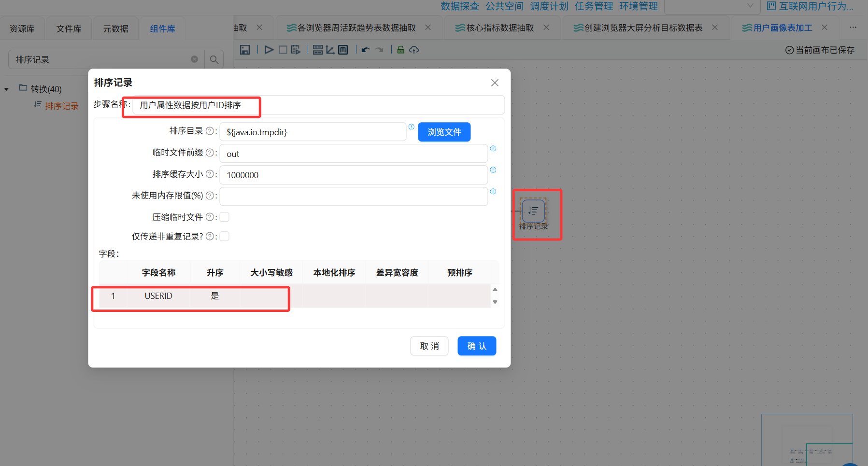Close the 排序记录 dialog with X

(x=495, y=83)
